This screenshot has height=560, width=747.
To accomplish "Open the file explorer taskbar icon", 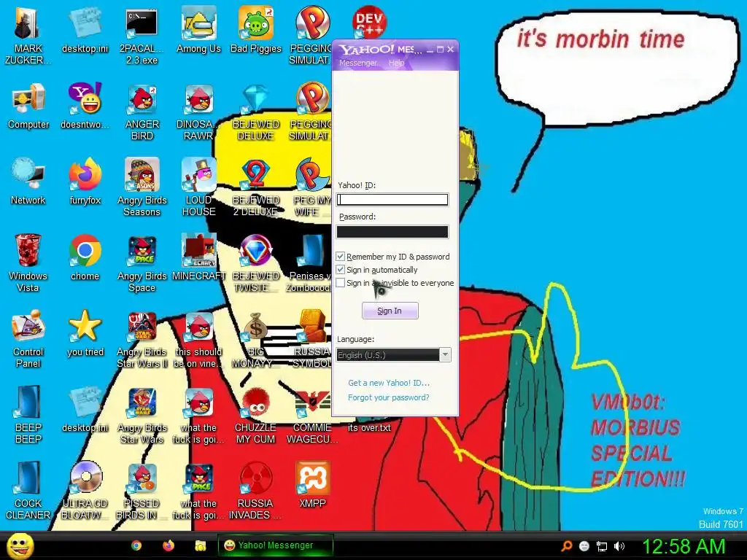I will pyautogui.click(x=201, y=545).
